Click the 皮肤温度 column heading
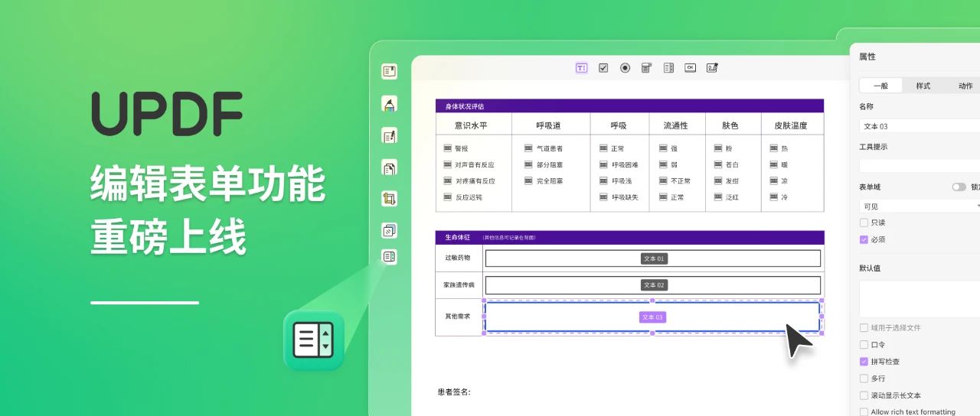 [x=790, y=125]
